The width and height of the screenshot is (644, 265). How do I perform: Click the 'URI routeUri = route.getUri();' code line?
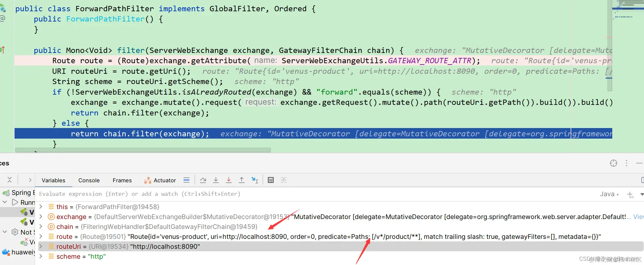pyautogui.click(x=121, y=71)
